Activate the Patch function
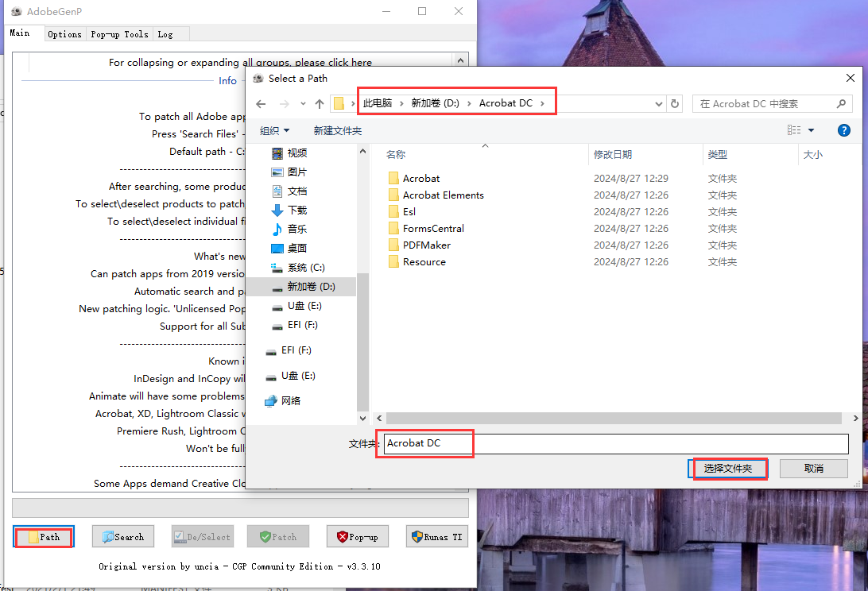Image resolution: width=868 pixels, height=591 pixels. (x=277, y=536)
